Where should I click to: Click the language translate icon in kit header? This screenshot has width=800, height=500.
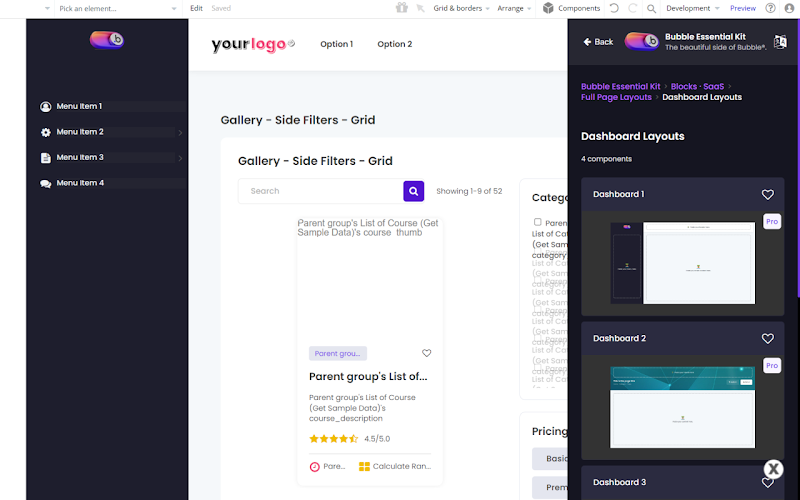(780, 42)
